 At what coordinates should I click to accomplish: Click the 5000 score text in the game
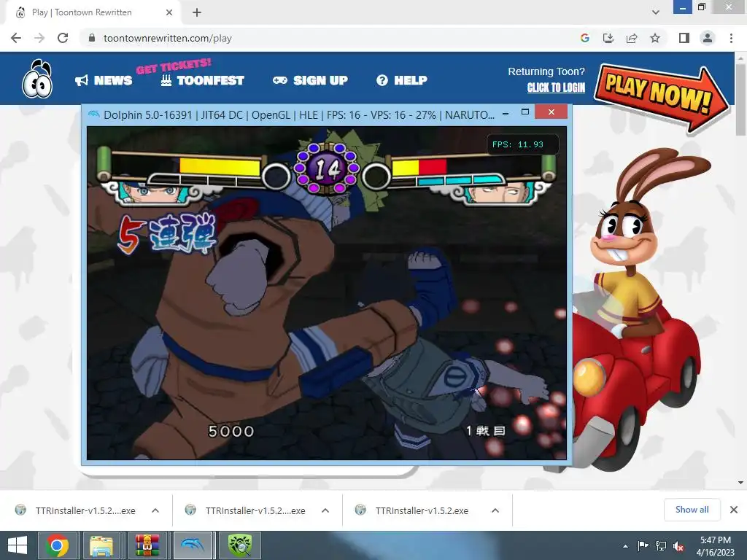231,432
